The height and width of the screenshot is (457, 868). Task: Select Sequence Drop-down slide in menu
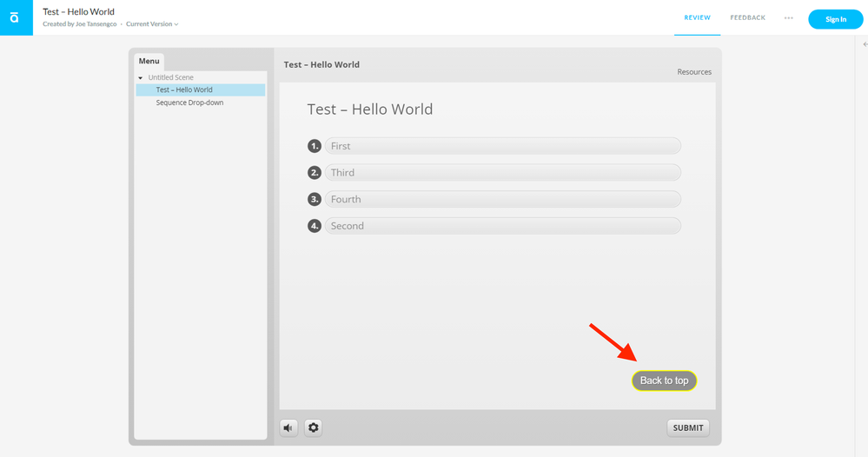coord(189,103)
